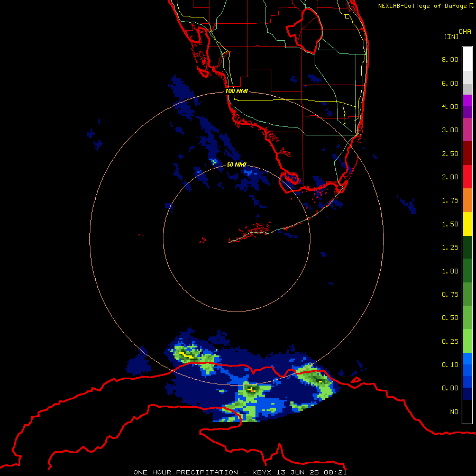476x476 pixels.
Task: Click the 0.75 legend value
Action: click(x=450, y=295)
